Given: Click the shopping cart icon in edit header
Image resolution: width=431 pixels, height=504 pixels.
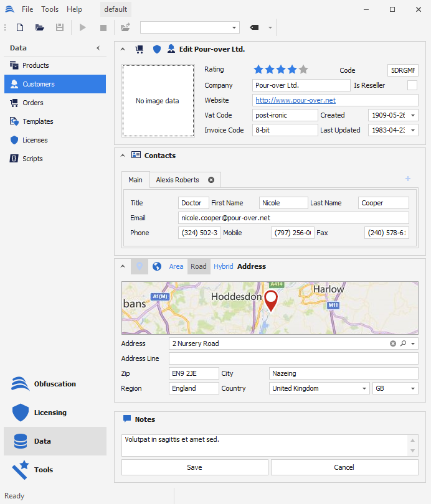Looking at the screenshot, I should pos(139,49).
